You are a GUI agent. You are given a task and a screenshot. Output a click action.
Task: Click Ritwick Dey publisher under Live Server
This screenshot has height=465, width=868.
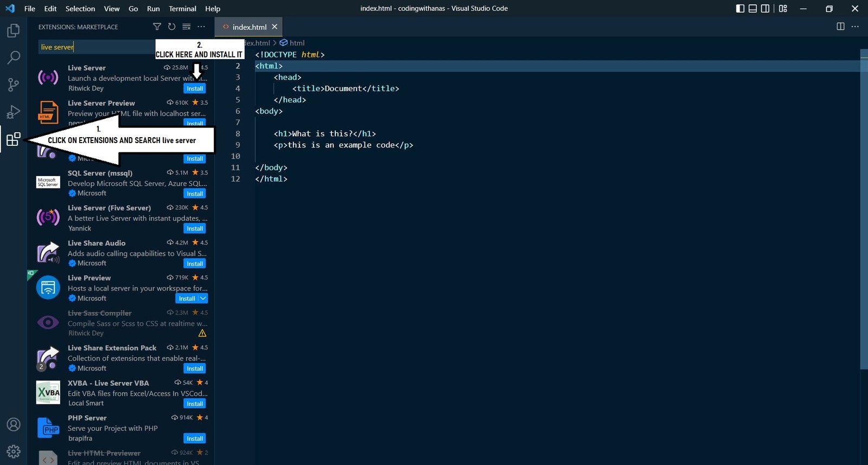pyautogui.click(x=86, y=88)
